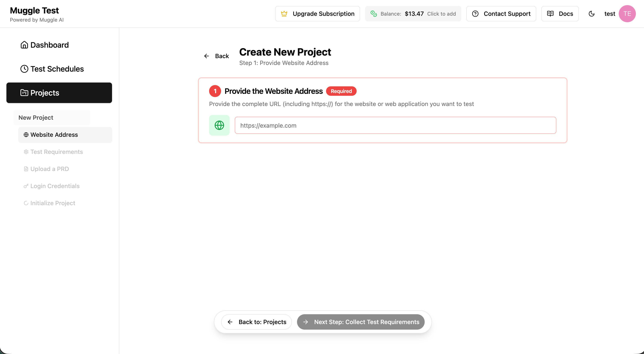Image resolution: width=644 pixels, height=354 pixels.
Task: Click the open book Docs icon
Action: (550, 14)
